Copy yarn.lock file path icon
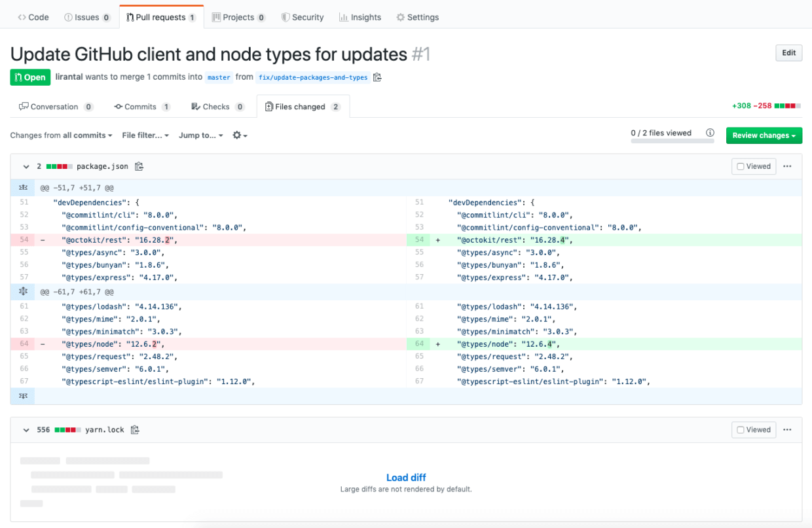The width and height of the screenshot is (812, 528). 135,430
